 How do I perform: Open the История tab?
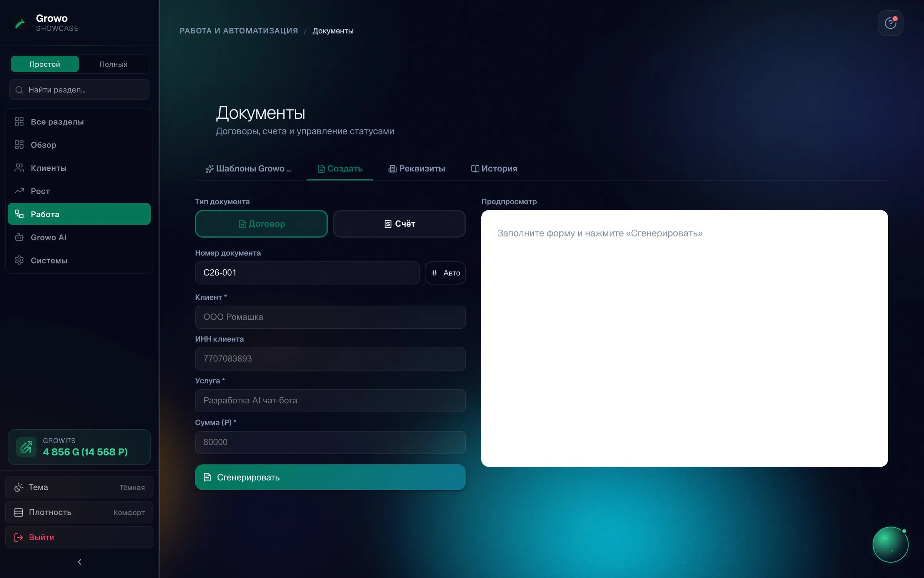(494, 169)
